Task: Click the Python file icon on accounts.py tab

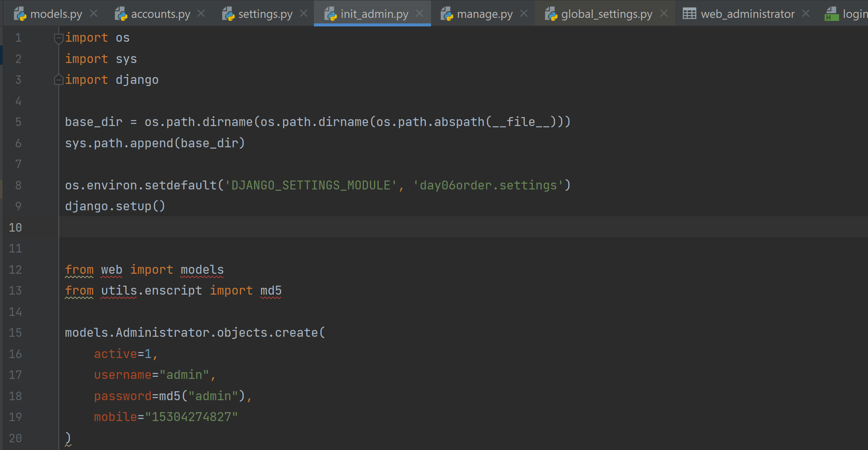Action: pyautogui.click(x=121, y=14)
